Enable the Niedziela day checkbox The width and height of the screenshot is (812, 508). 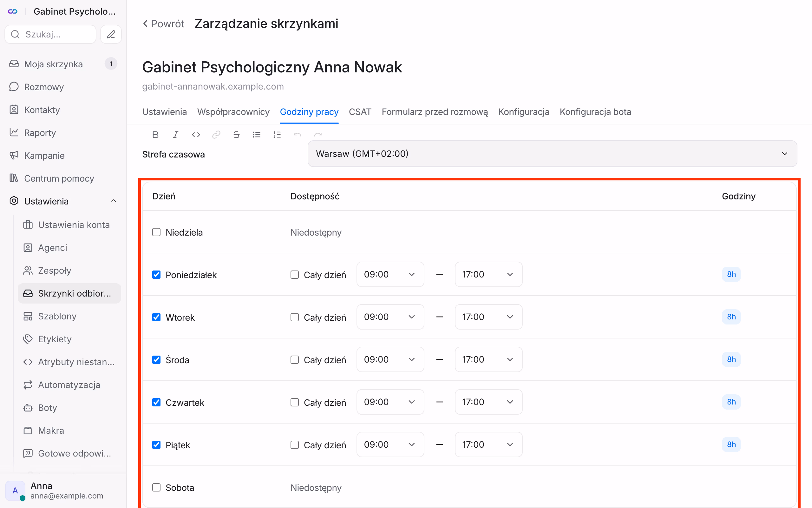coord(156,232)
